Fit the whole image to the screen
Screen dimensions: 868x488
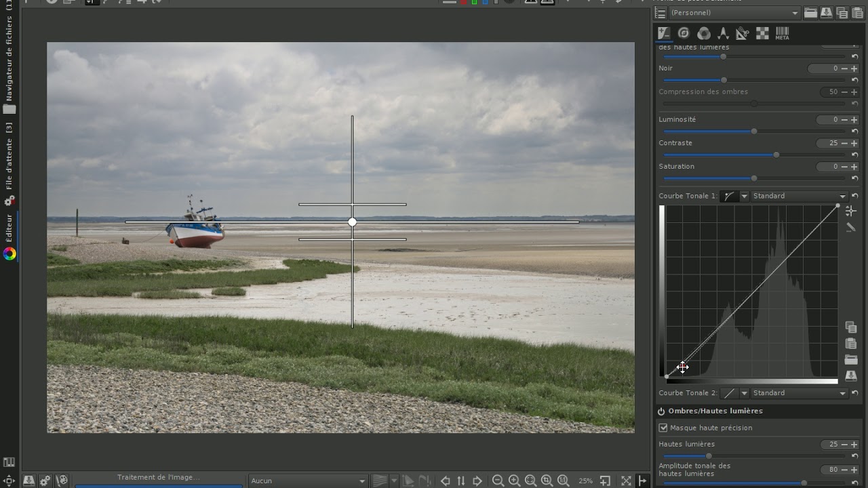[530, 481]
